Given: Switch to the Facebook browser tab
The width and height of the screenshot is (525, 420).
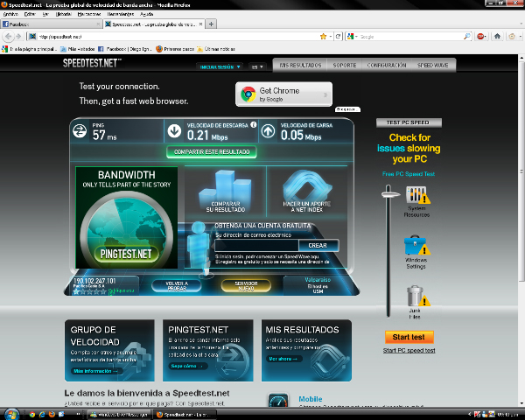Looking at the screenshot, I should tap(52, 24).
